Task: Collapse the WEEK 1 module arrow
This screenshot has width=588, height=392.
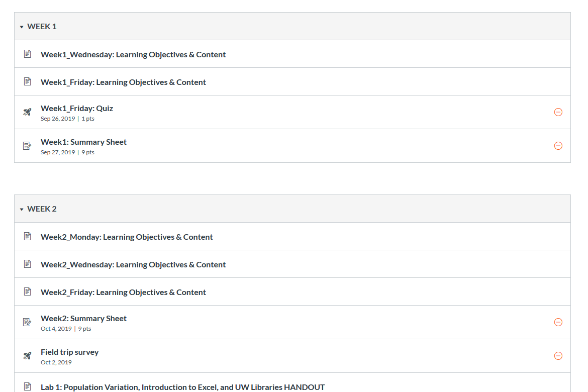Action: click(22, 27)
